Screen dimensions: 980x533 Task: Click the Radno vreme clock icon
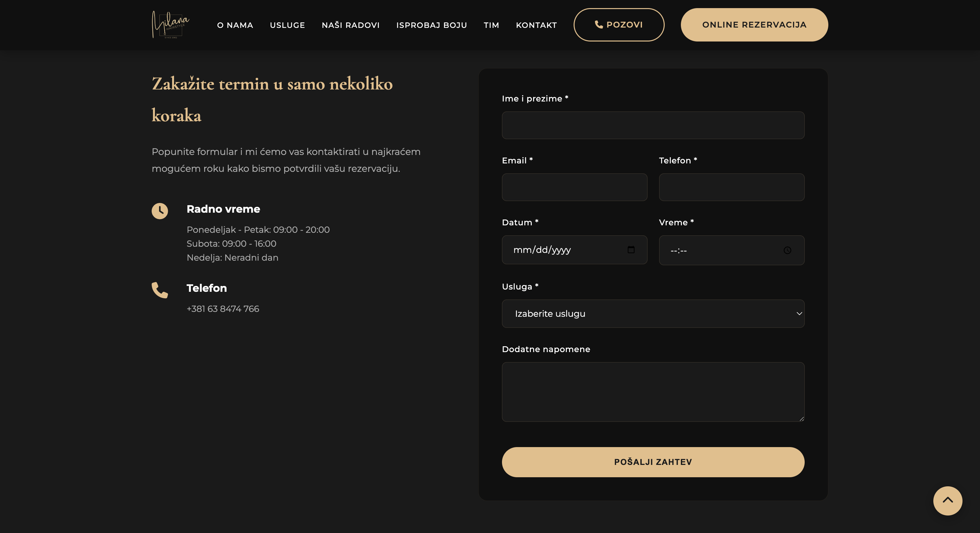pyautogui.click(x=160, y=211)
